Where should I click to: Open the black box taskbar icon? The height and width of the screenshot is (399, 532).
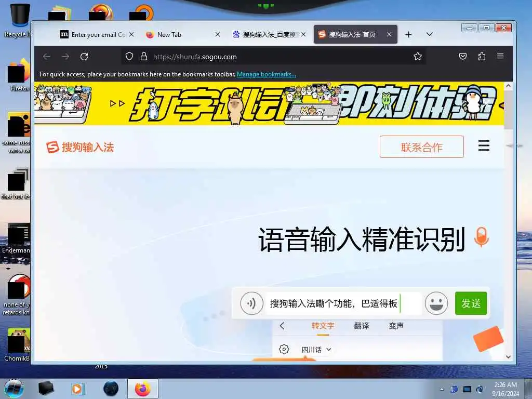click(x=46, y=389)
